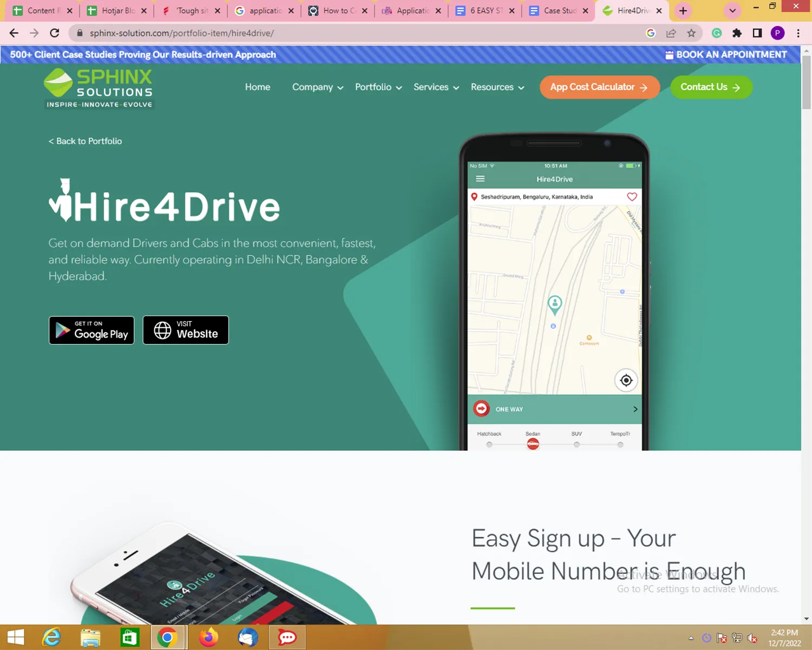Show hidden system tray icons
This screenshot has height=650, width=812.
(691, 638)
